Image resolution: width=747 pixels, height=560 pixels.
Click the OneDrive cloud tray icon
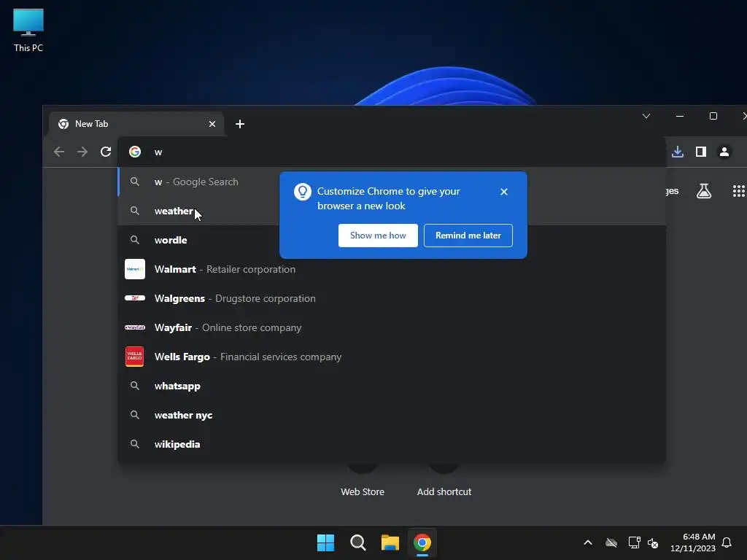pyautogui.click(x=611, y=542)
